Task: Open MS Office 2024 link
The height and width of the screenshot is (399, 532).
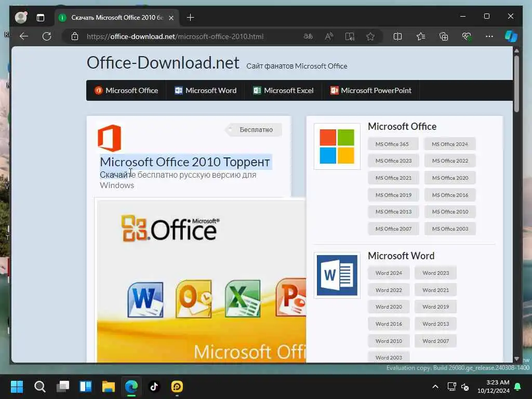Action: (x=450, y=144)
